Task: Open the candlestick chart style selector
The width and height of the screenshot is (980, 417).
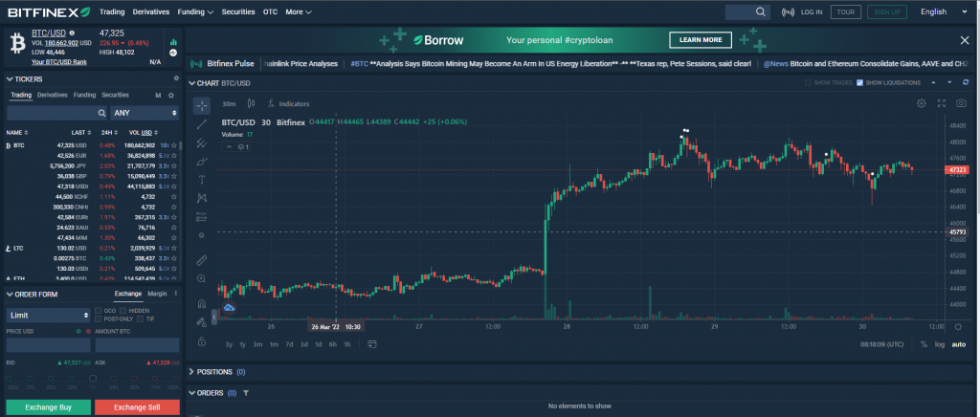Action: tap(252, 103)
